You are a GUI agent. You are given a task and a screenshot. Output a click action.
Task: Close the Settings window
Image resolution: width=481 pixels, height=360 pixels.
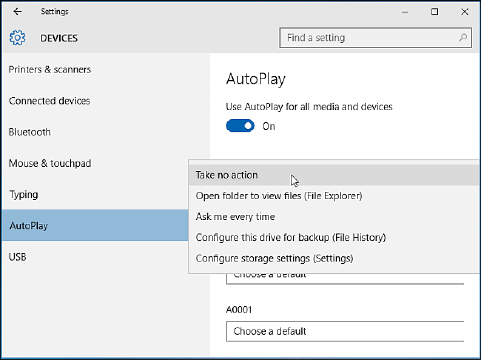465,12
